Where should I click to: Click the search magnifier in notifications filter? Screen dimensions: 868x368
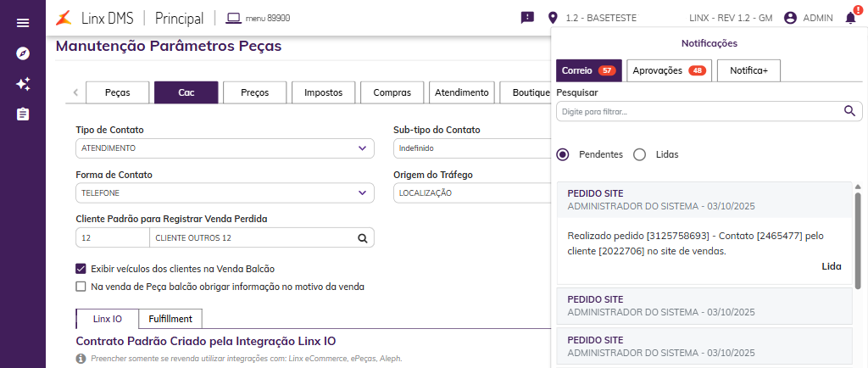pyautogui.click(x=849, y=111)
